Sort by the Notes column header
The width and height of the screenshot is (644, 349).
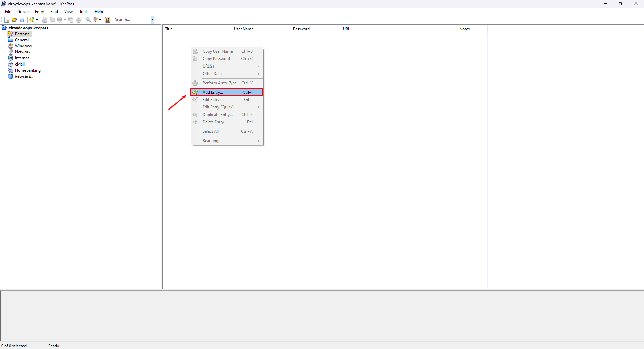[x=472, y=29]
